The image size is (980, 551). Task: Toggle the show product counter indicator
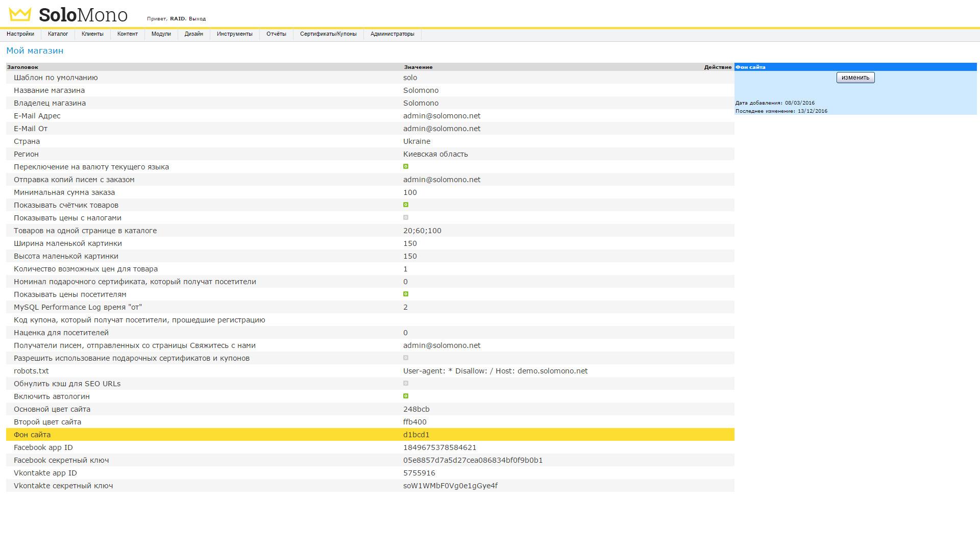point(406,205)
